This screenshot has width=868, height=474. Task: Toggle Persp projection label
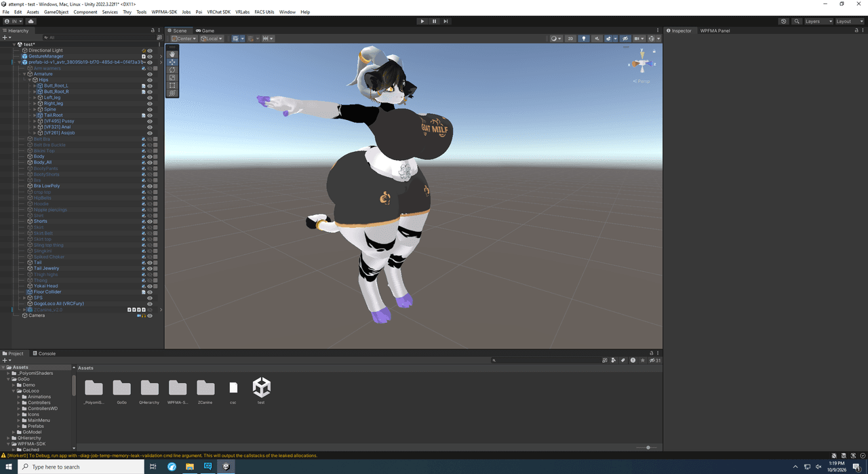[642, 81]
